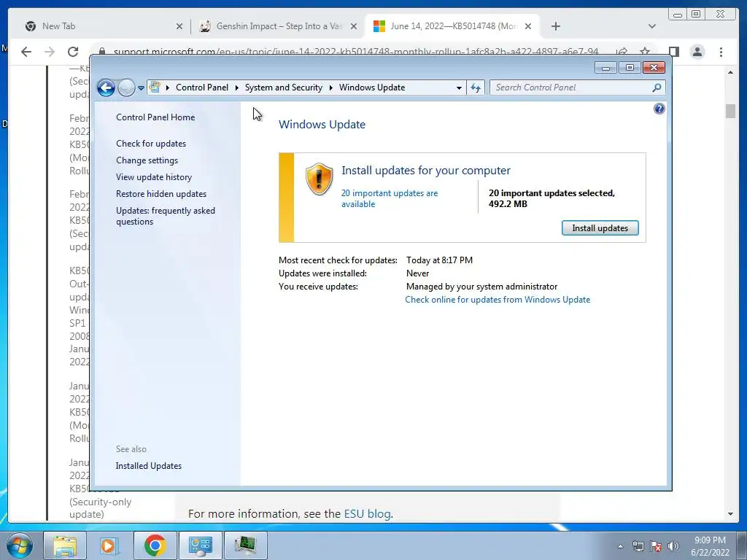
Task: Show hidden system tray icons
Action: pos(620,546)
